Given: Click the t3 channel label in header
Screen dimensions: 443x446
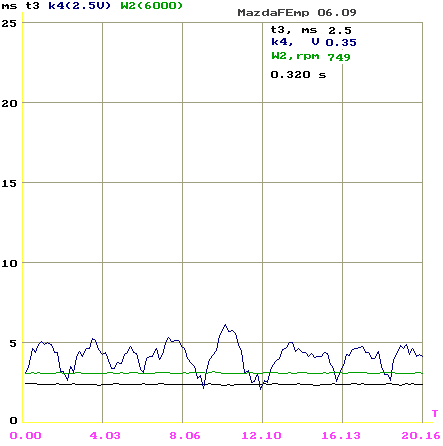Looking at the screenshot, I should (32, 6).
